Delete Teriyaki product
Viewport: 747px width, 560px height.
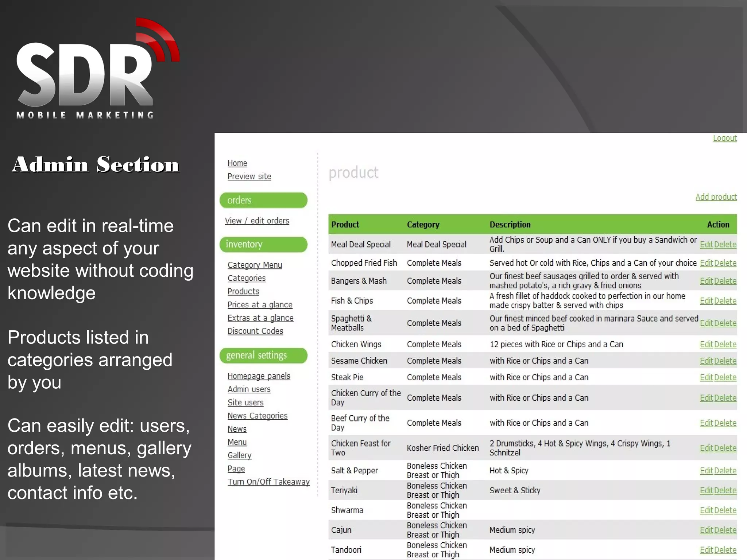(725, 491)
